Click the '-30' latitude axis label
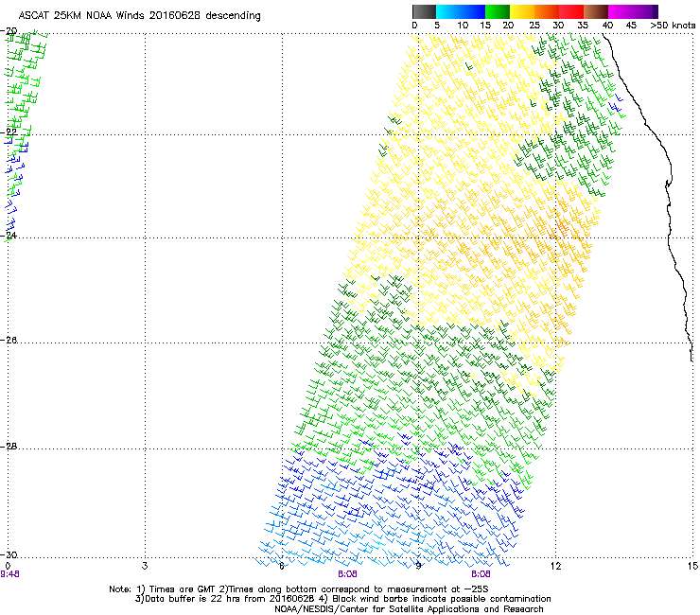This screenshot has height=615, width=700. tap(10, 554)
